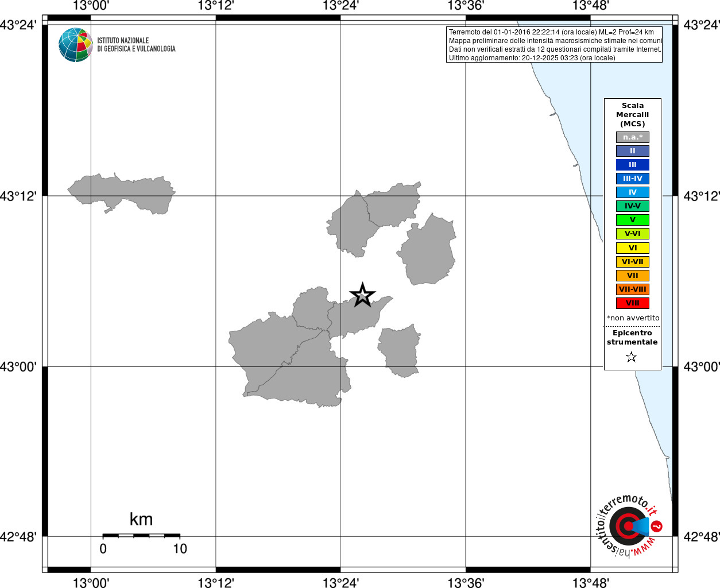Click 'Epicentro strumentale' legend label
The width and height of the screenshot is (720, 588).
[632, 338]
